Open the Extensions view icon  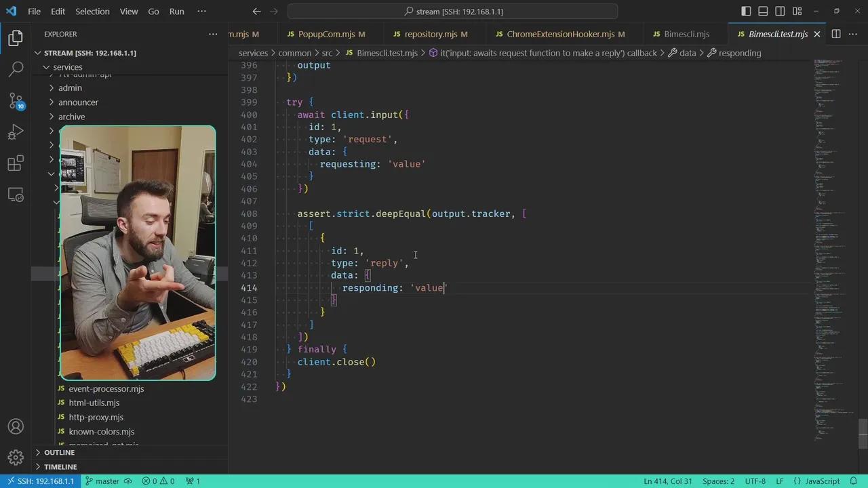[x=16, y=163]
